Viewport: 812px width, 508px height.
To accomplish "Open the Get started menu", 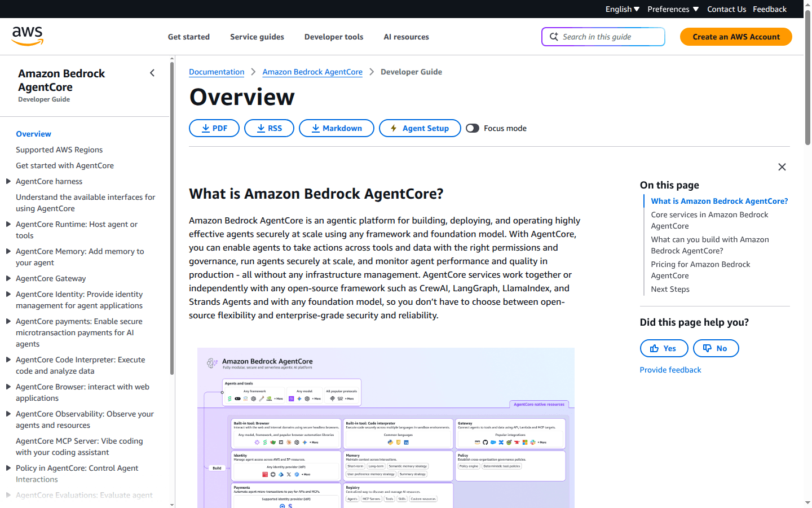I will (189, 37).
